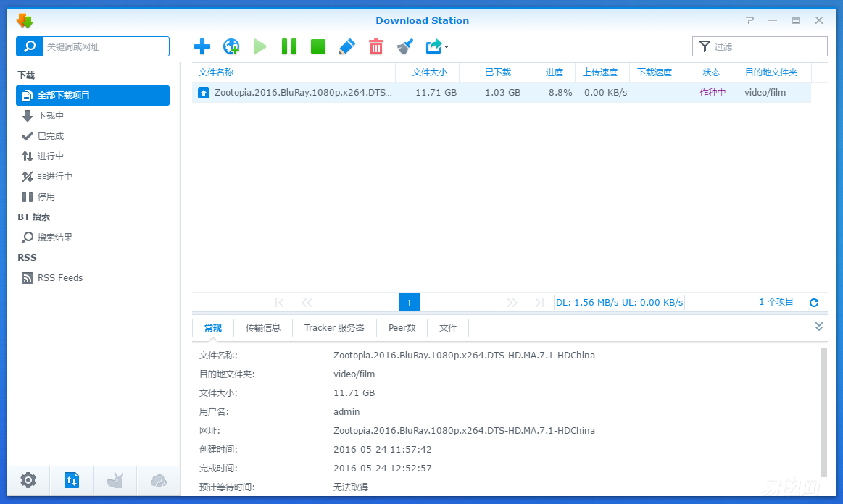Sort by the 下载速度 column header
843x504 pixels.
tap(657, 72)
